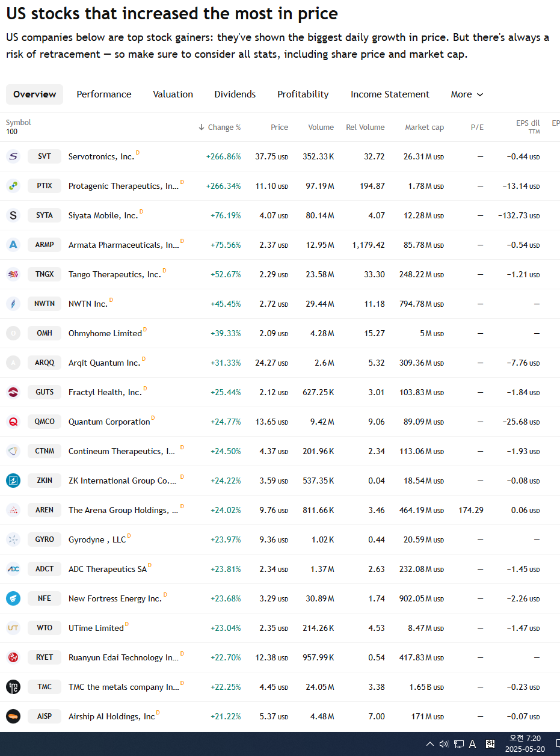Click the 902.05 M market cap for NFE
This screenshot has height=756, width=560.
(x=422, y=598)
